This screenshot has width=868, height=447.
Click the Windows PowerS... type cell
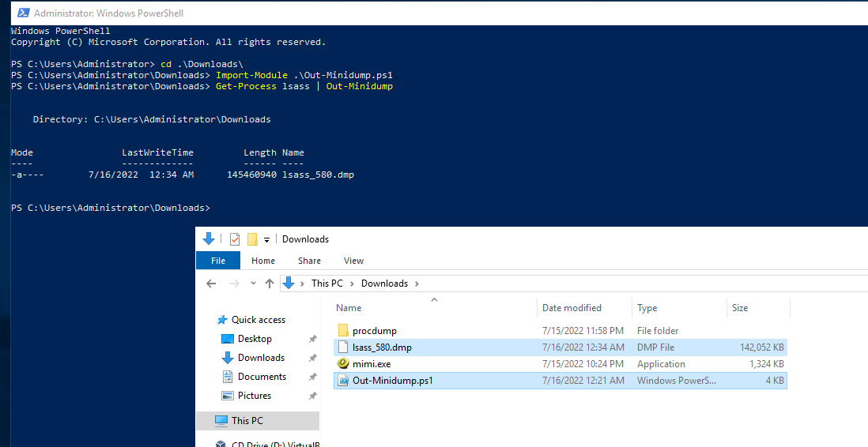pyautogui.click(x=677, y=381)
